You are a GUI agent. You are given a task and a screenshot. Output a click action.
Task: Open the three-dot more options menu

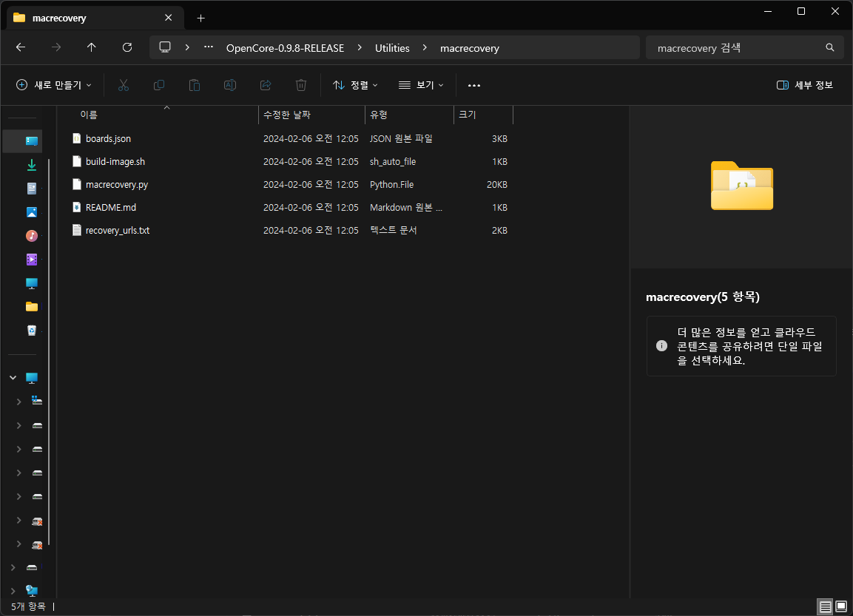click(x=473, y=85)
